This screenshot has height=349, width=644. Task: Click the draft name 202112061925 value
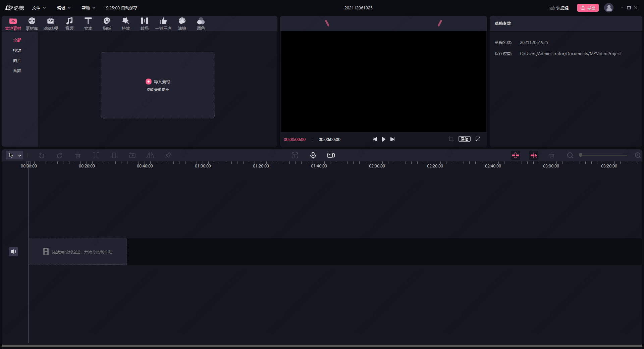point(534,43)
